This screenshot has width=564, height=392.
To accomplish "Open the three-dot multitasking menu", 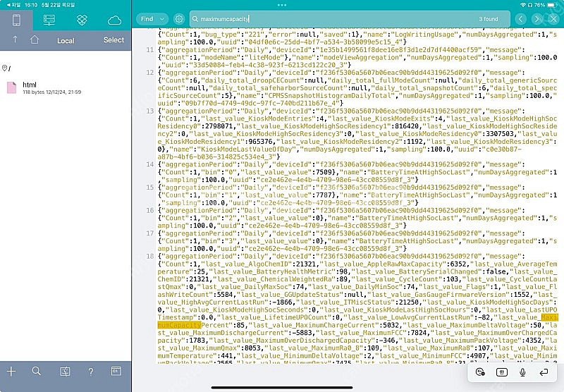I will click(282, 5).
